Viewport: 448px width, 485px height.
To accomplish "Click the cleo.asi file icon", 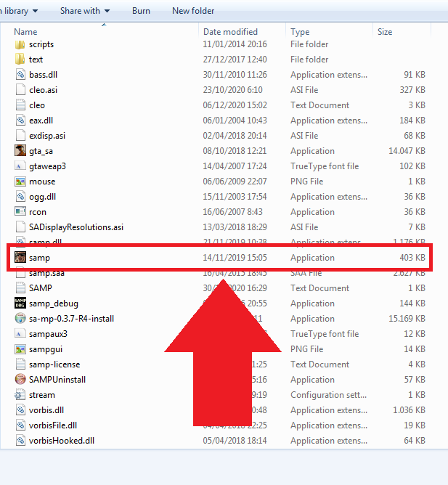I will pyautogui.click(x=20, y=90).
